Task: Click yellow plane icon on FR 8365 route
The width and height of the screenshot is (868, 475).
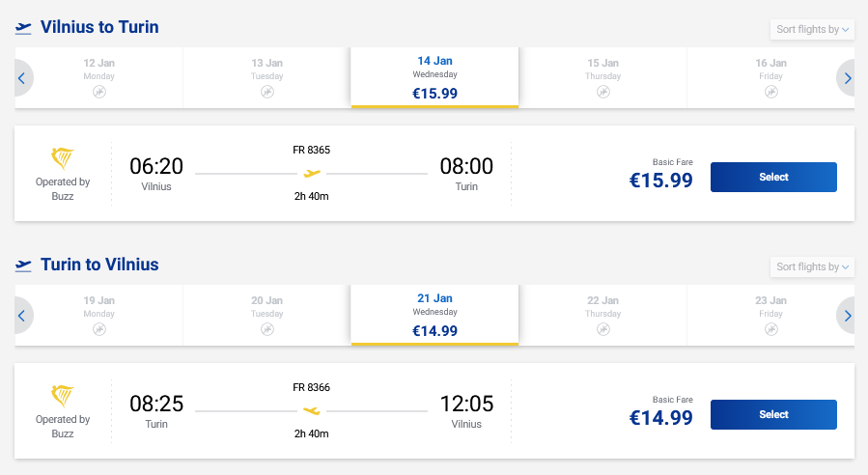Action: coord(311,174)
